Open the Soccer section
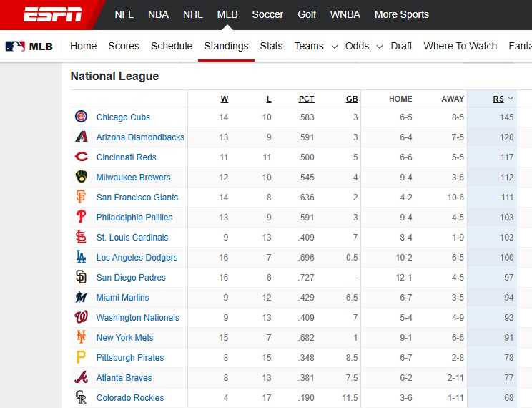 pos(267,14)
